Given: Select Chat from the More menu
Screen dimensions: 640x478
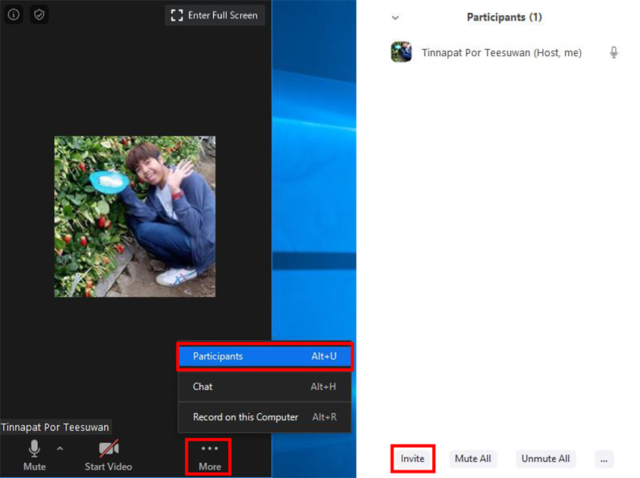Looking at the screenshot, I should (x=265, y=387).
